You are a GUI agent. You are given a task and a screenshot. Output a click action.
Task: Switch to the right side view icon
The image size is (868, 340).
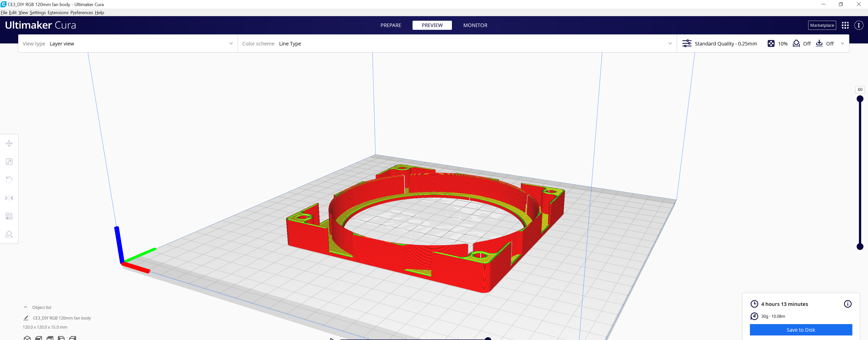tap(72, 338)
